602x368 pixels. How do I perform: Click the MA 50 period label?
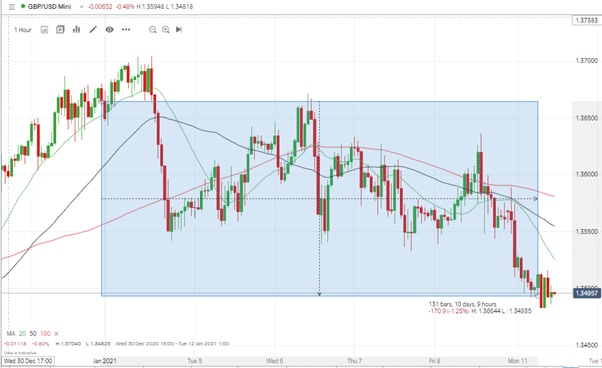[33, 333]
